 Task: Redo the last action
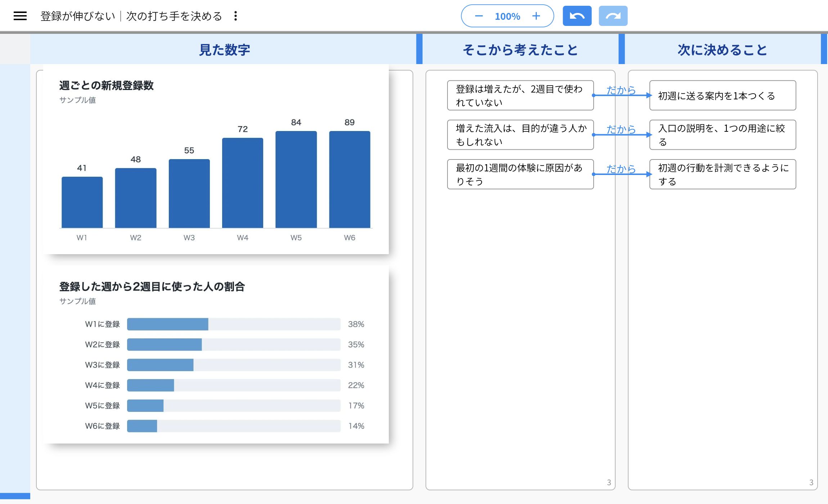[x=613, y=16]
